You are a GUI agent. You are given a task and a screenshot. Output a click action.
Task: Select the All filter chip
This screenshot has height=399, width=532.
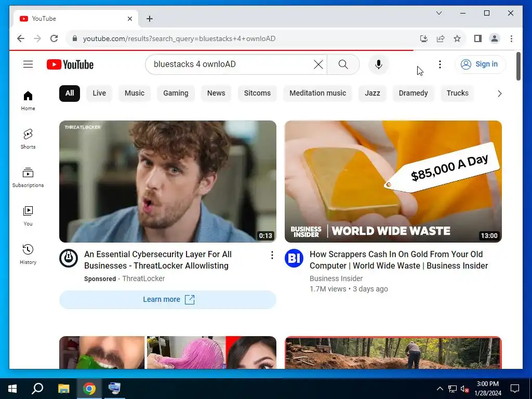(x=70, y=94)
